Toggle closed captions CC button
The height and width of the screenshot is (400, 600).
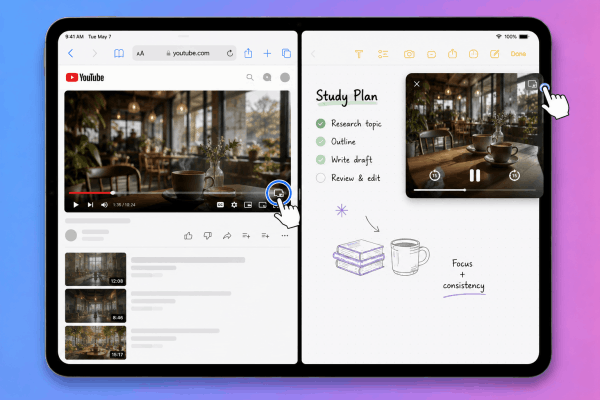click(220, 205)
